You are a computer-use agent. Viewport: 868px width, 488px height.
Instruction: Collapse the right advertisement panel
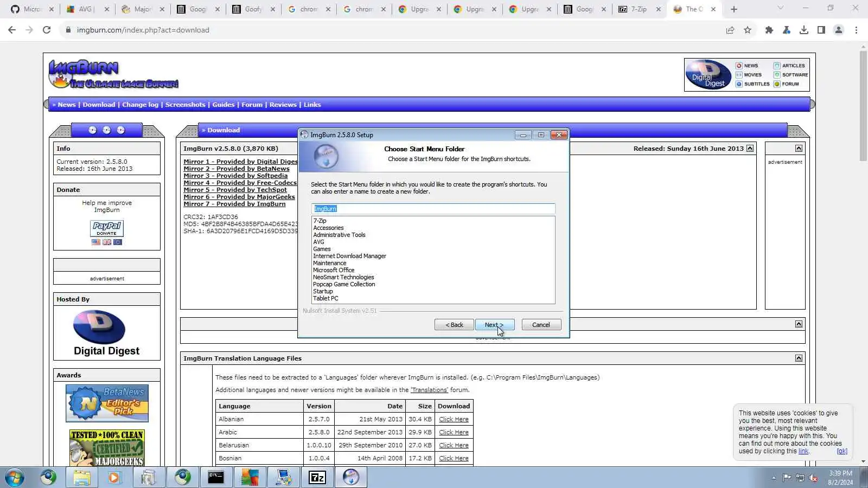click(x=799, y=149)
